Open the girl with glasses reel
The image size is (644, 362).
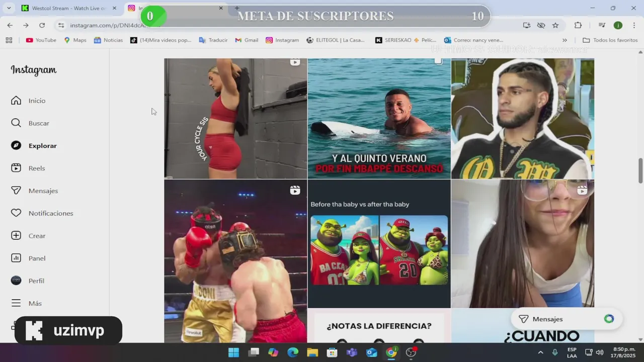522,244
